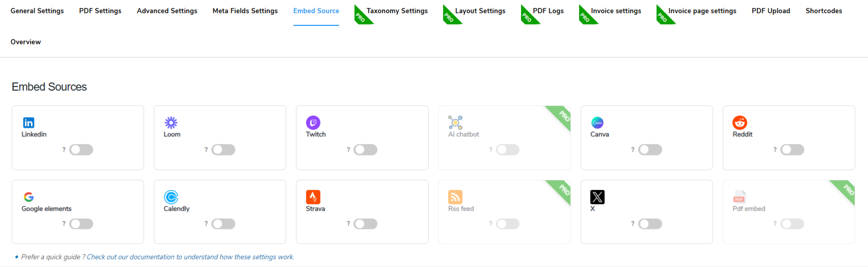Switch on the Reddit embed toggle
The image size is (868, 267).
(x=792, y=150)
